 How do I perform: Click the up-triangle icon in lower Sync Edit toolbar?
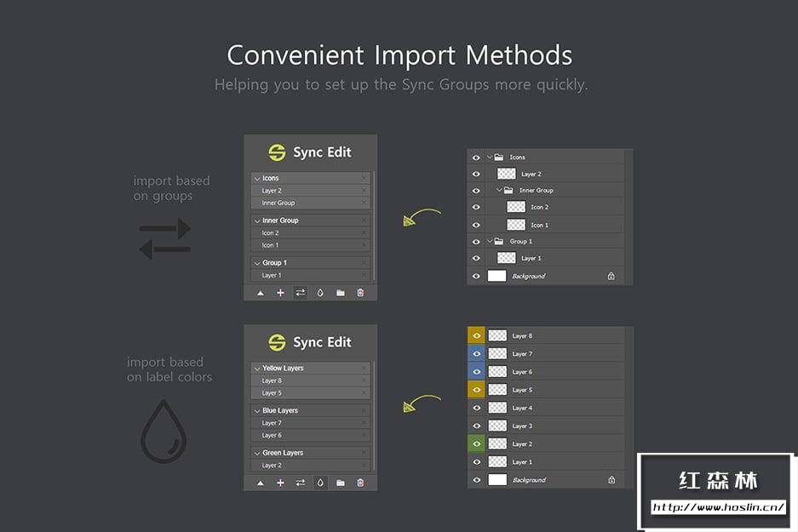click(261, 483)
